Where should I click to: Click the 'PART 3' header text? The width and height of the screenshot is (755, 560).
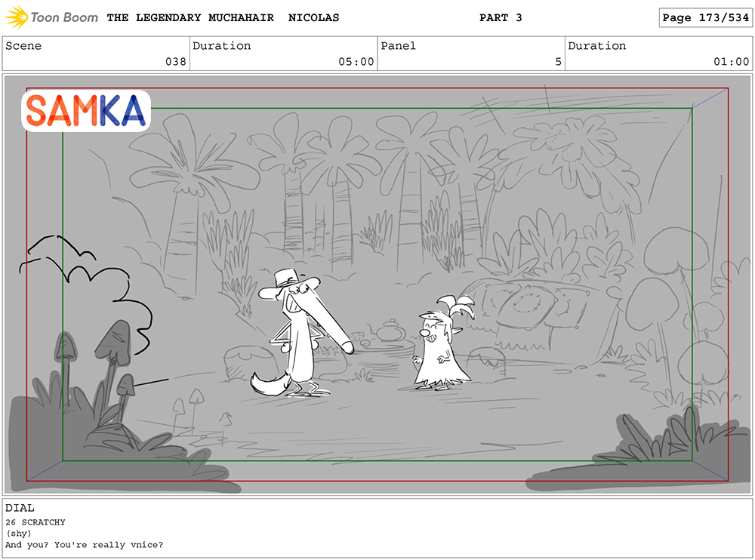point(501,18)
